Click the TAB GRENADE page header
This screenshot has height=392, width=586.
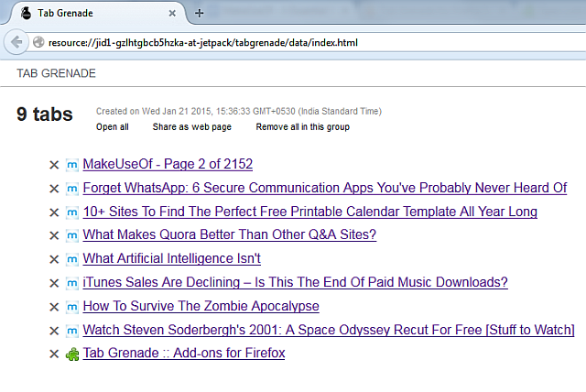click(56, 73)
